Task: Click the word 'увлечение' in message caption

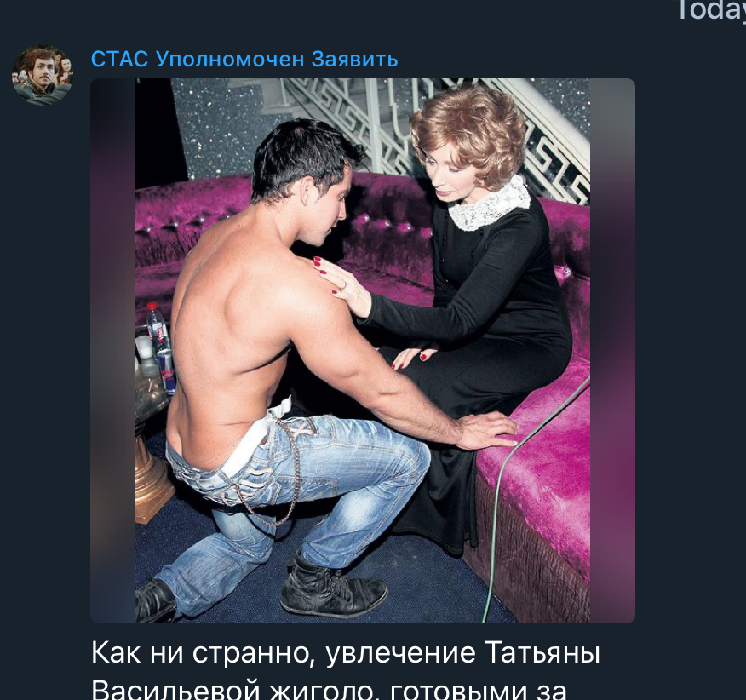Action: click(x=400, y=654)
